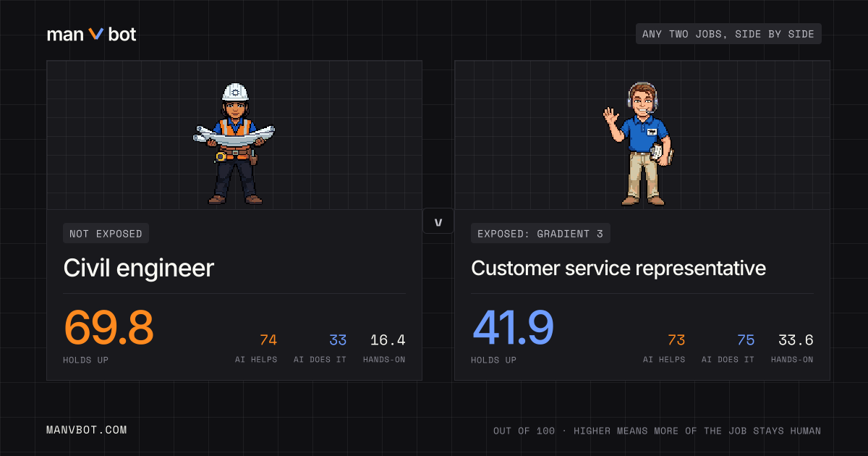Click the 'Any two jobs, side by side' badge
The image size is (868, 456).
coord(728,34)
